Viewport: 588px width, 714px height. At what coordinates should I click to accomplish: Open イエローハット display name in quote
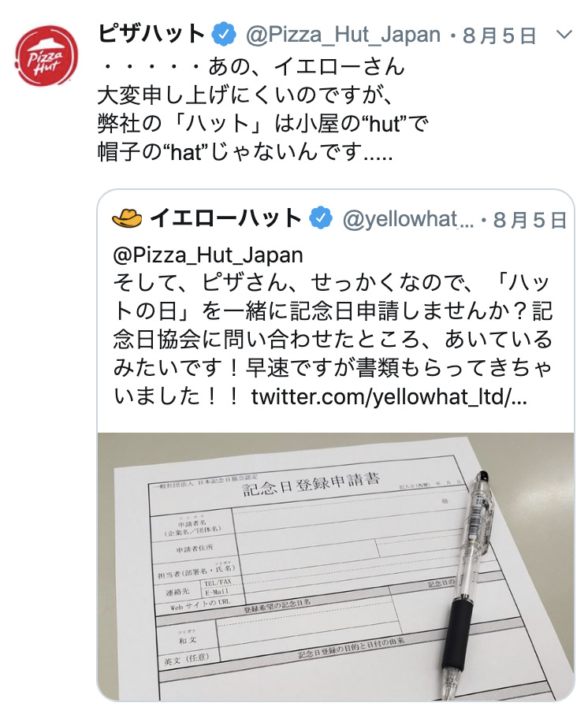pos(225,218)
